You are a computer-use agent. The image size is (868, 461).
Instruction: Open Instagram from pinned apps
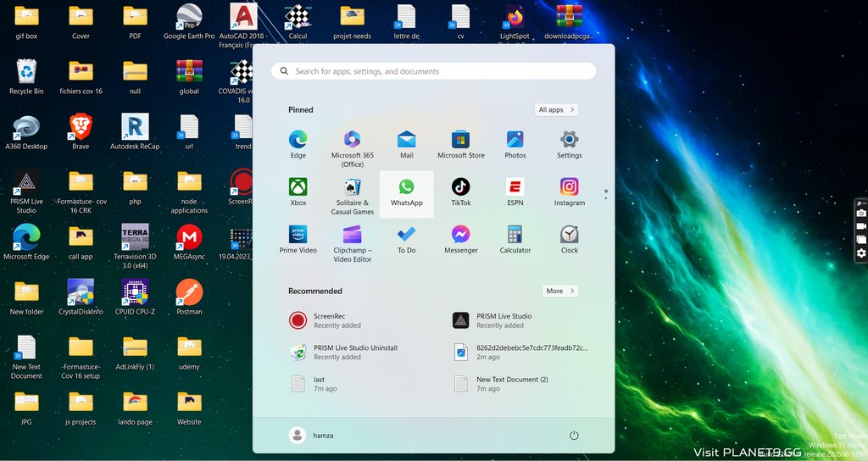tap(569, 192)
